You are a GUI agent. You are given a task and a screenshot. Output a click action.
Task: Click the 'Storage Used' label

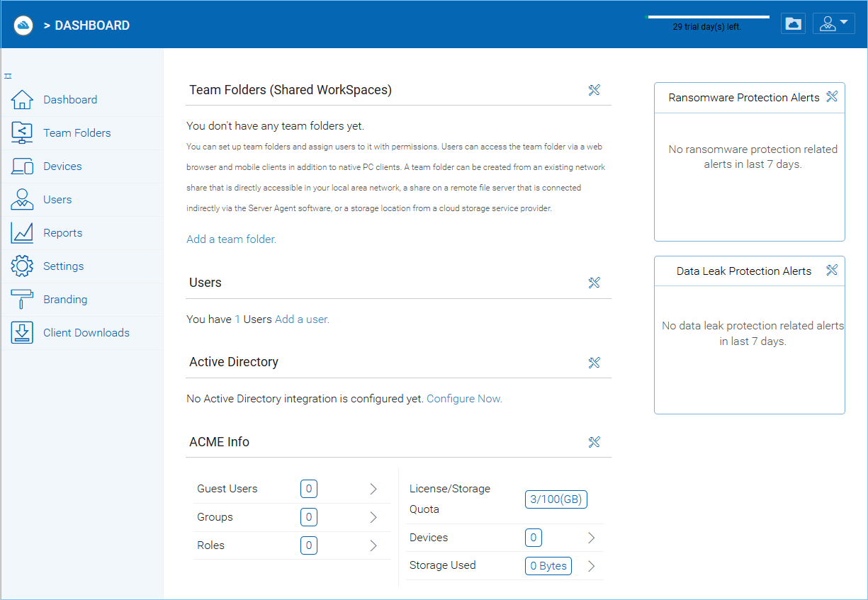click(443, 565)
